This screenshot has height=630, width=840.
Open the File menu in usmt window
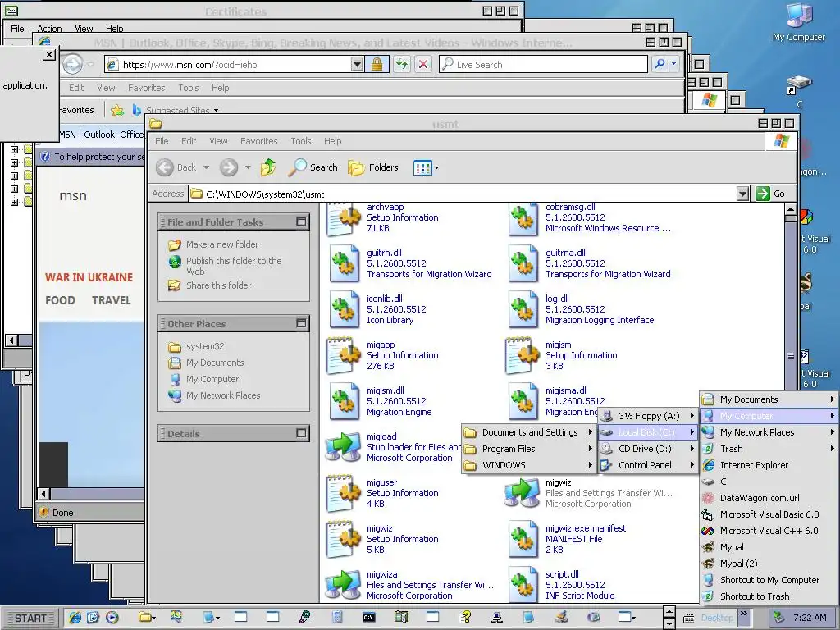pos(162,141)
